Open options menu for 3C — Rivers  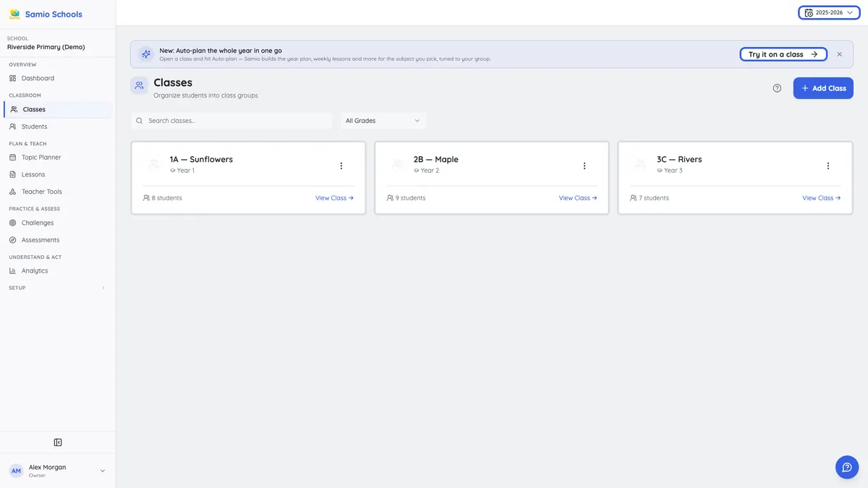[x=828, y=166]
